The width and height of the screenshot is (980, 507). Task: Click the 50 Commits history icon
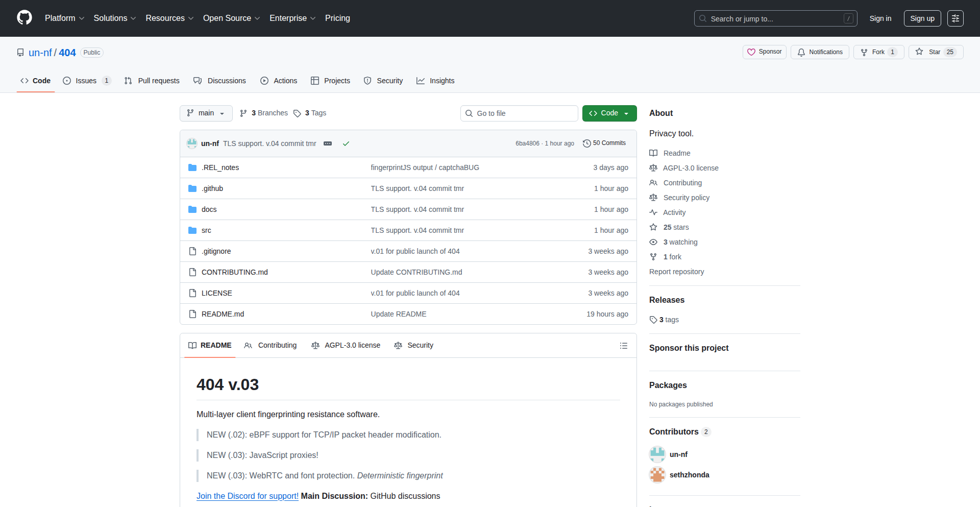[586, 143]
